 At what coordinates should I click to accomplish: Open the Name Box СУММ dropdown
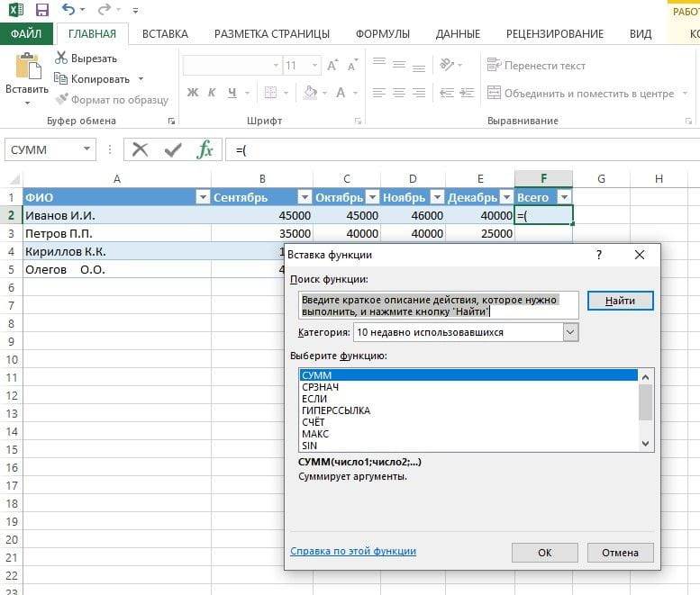87,149
